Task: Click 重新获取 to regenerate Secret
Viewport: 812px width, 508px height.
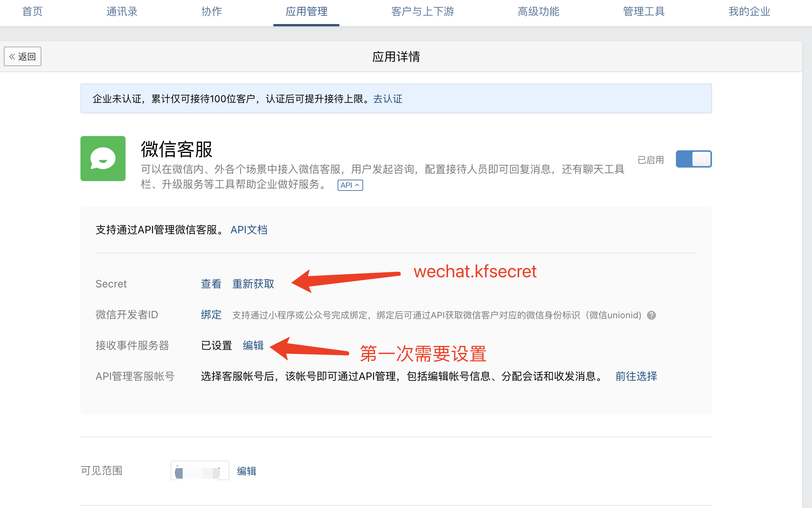Action: click(x=253, y=284)
